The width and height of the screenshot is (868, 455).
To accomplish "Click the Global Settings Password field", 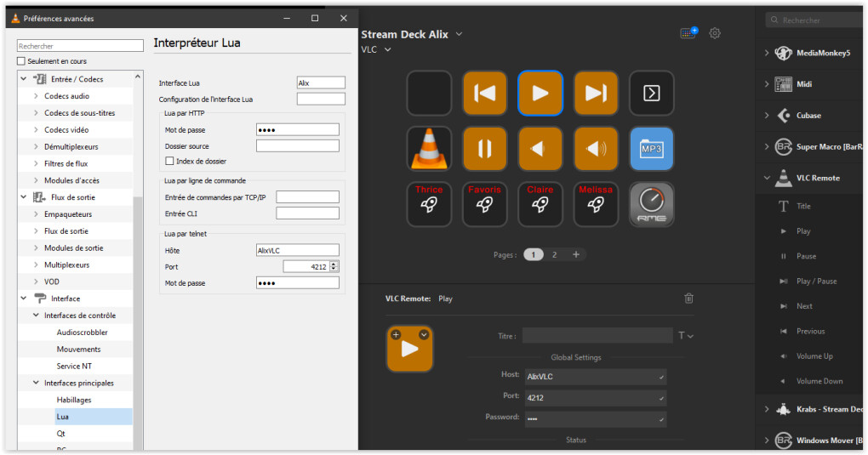I will coord(595,419).
